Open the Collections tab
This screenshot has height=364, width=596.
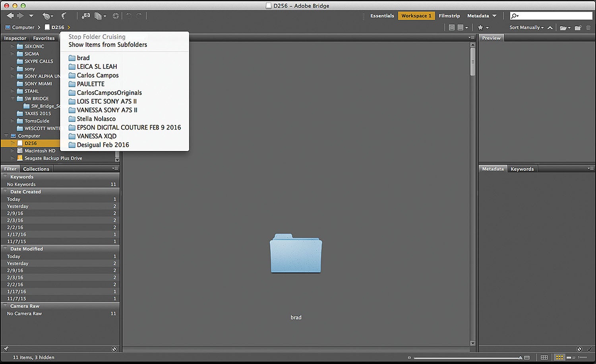click(36, 168)
